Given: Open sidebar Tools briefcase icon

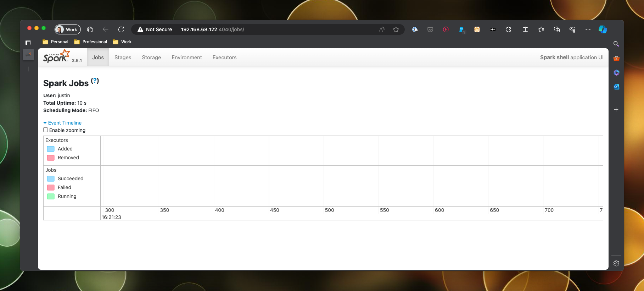Looking at the screenshot, I should pos(616,59).
